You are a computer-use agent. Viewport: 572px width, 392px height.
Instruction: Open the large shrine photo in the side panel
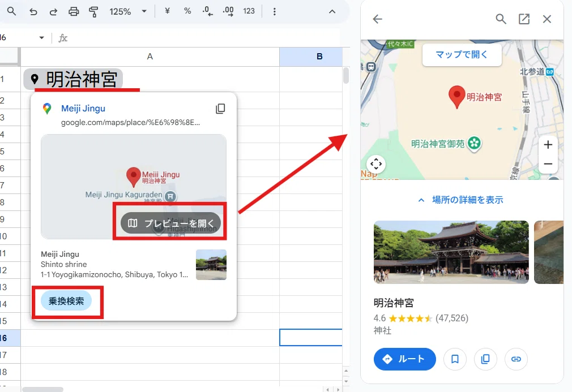coord(451,252)
